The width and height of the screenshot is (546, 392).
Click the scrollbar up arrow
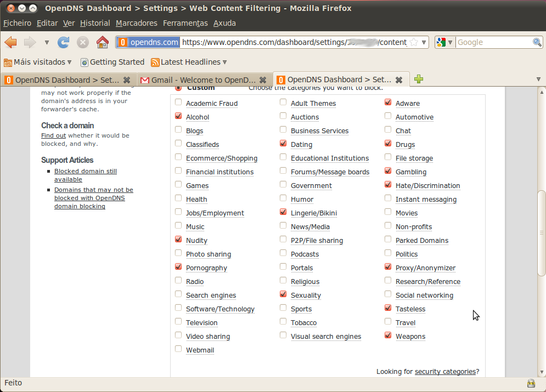542,92
